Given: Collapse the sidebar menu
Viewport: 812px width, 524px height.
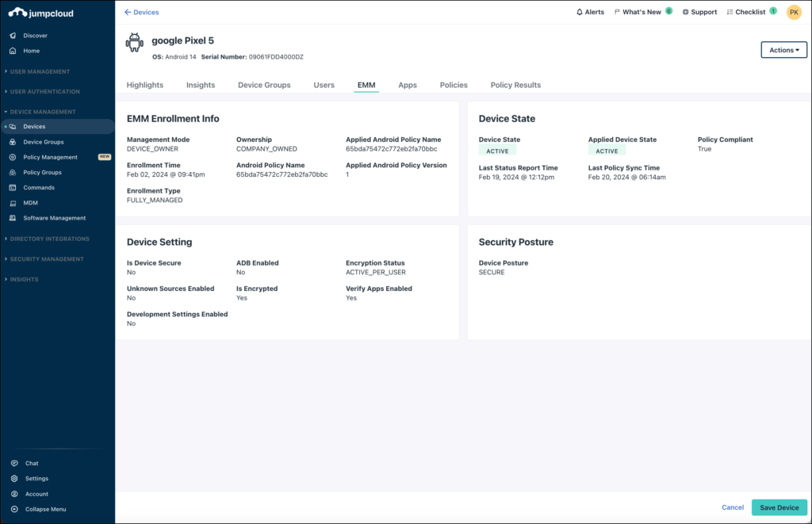Looking at the screenshot, I should tap(44, 509).
